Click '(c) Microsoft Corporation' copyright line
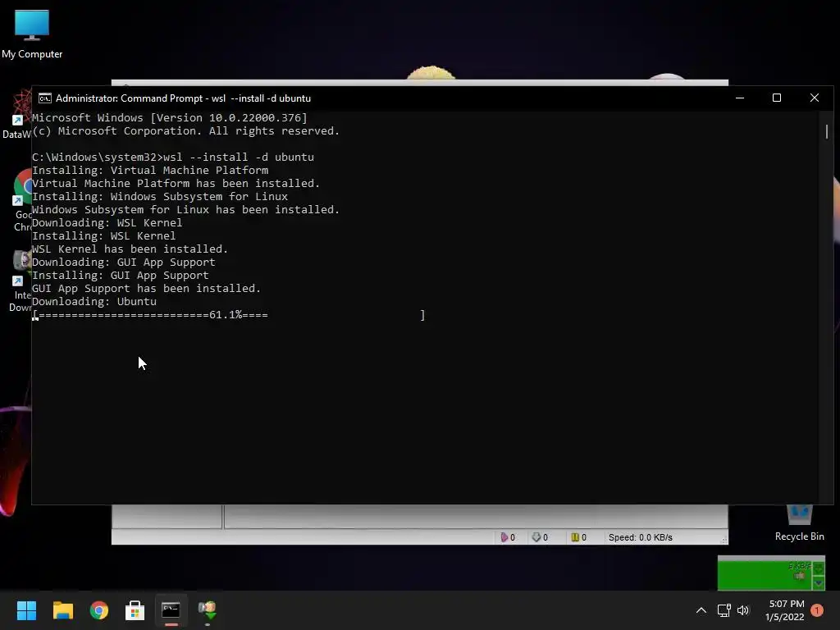Image resolution: width=840 pixels, height=630 pixels. click(186, 131)
